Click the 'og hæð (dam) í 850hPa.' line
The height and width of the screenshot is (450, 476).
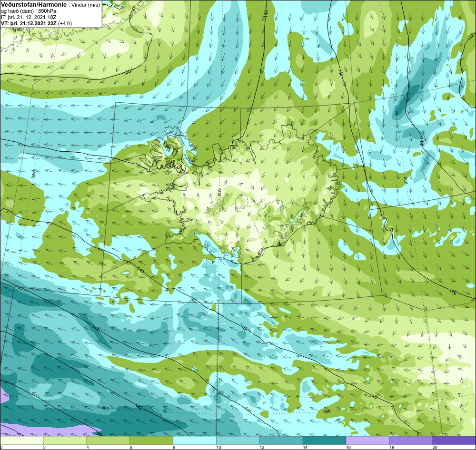pos(30,11)
